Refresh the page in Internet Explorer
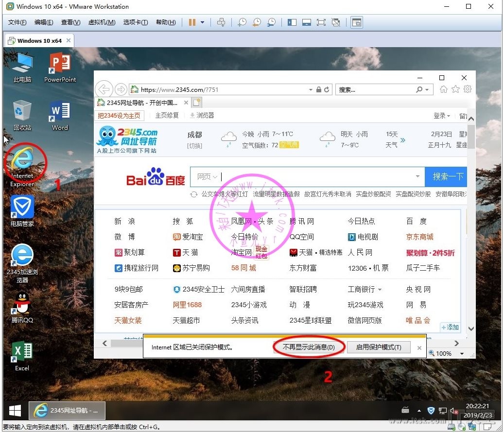 (327, 90)
